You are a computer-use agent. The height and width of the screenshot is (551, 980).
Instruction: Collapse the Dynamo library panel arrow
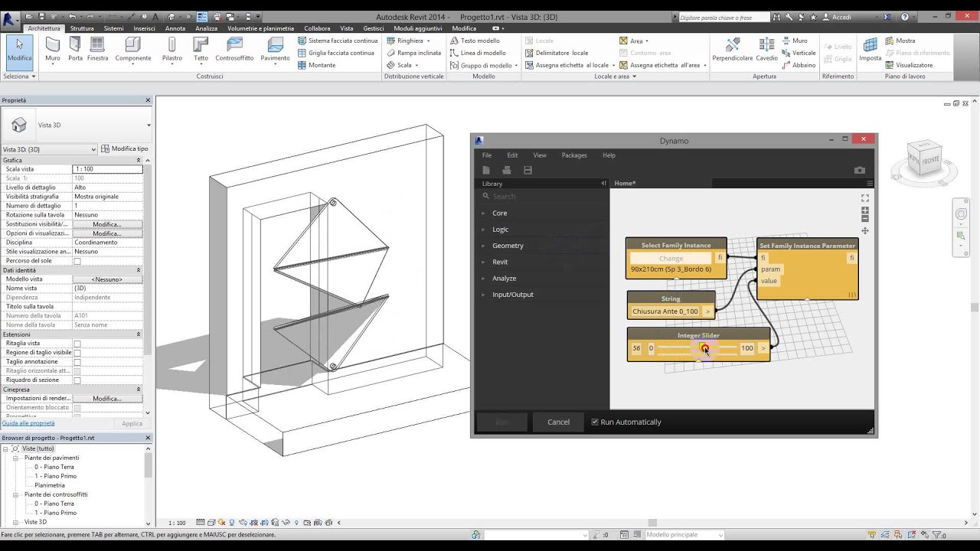(x=603, y=184)
